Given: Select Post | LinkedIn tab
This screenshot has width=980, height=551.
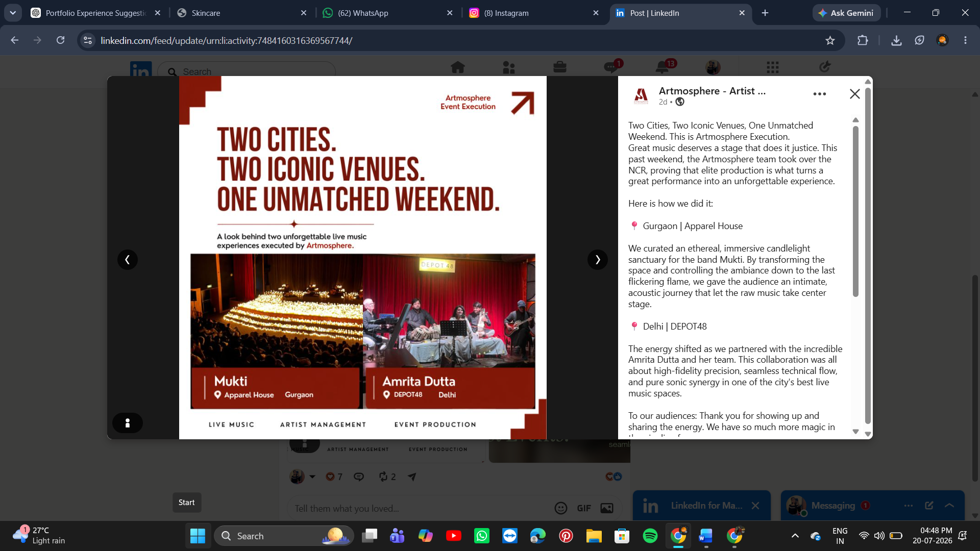Looking at the screenshot, I should pos(680,13).
